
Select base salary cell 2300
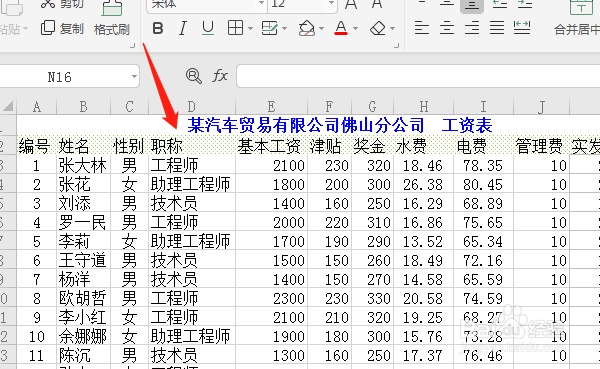coord(271,298)
